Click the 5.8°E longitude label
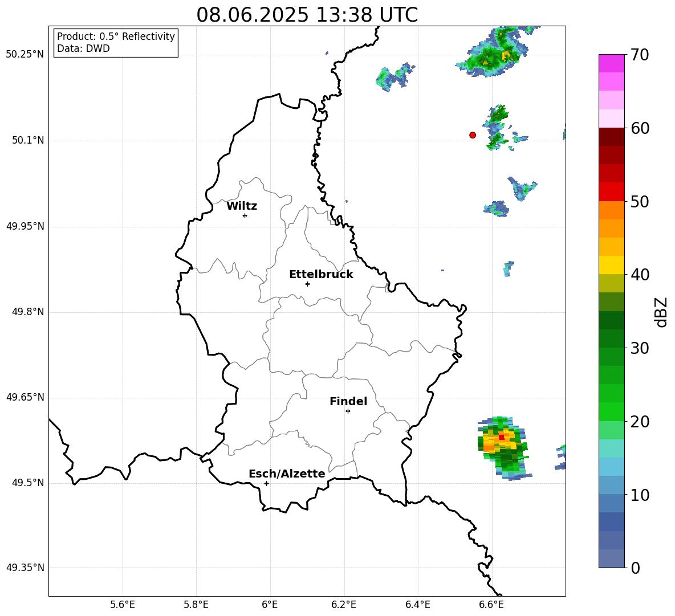Image resolution: width=675 pixels, height=616 pixels. click(x=196, y=605)
